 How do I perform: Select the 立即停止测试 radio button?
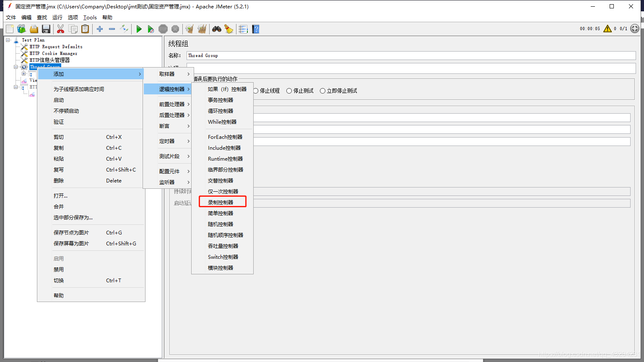pos(322,91)
